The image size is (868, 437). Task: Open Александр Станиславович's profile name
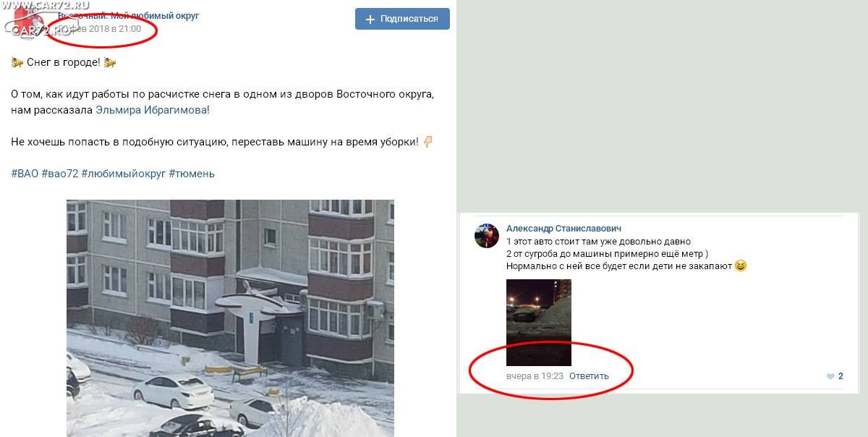563,229
